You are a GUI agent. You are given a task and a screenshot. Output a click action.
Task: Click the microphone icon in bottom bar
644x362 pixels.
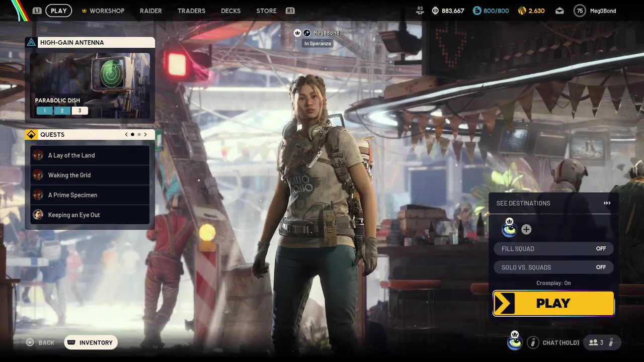pyautogui.click(x=611, y=342)
